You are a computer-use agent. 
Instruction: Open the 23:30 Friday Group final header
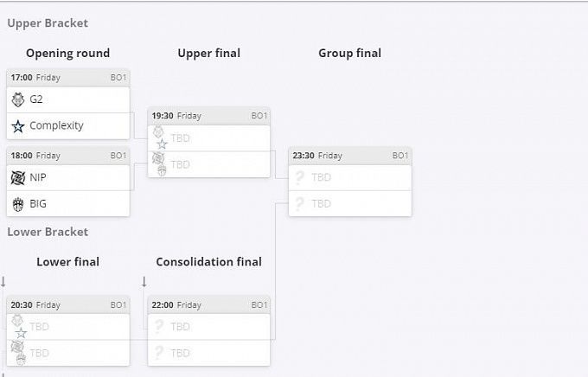[349, 156]
